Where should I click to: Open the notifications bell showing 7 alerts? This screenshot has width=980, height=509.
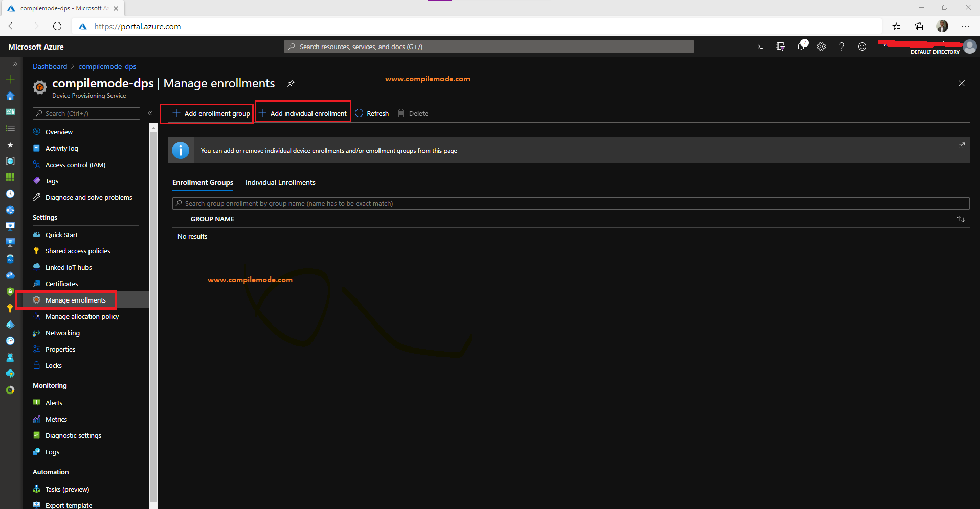pyautogui.click(x=801, y=47)
